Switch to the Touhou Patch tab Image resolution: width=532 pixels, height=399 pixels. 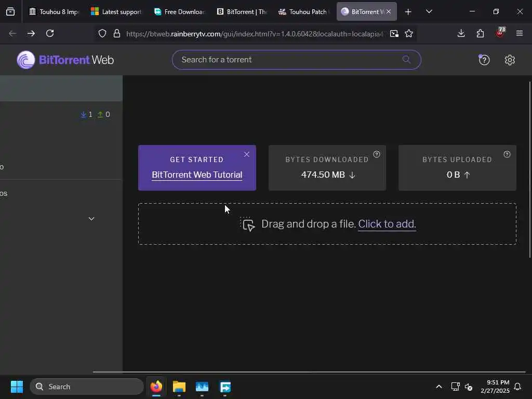[304, 12]
